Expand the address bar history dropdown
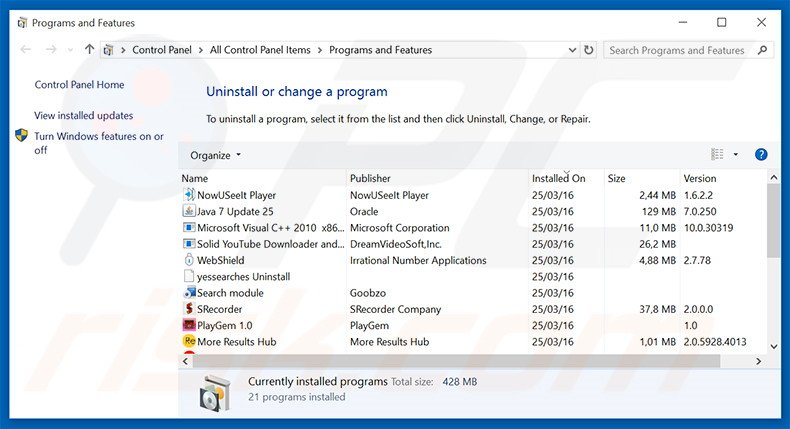 tap(572, 50)
